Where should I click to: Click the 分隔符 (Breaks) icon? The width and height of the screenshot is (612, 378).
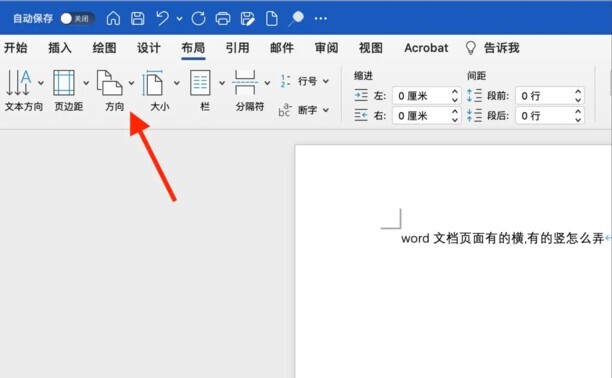pyautogui.click(x=245, y=83)
